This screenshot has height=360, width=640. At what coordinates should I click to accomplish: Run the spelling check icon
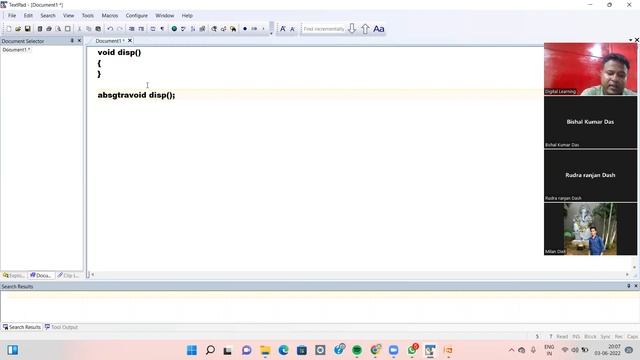[183, 29]
